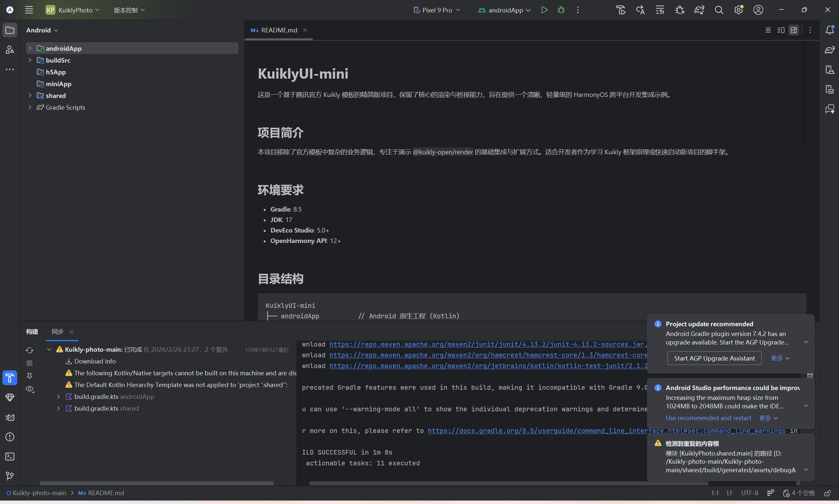Open the Terminal tool window
Viewport: 839px width, 504px height.
coord(10,456)
